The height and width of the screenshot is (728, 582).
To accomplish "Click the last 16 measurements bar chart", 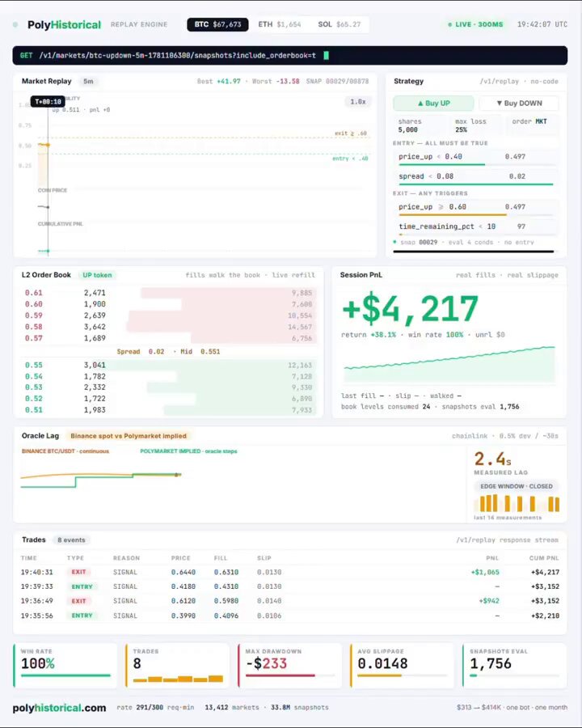I will click(x=517, y=503).
